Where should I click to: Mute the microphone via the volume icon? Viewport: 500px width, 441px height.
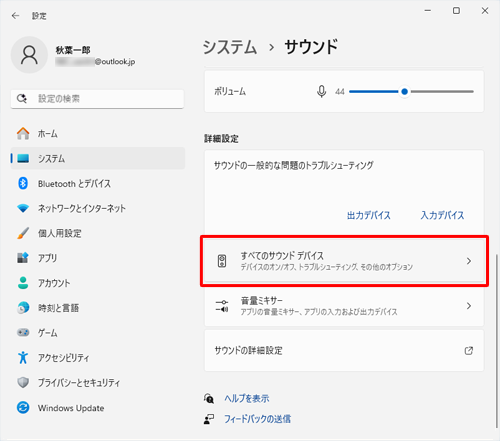(x=321, y=91)
